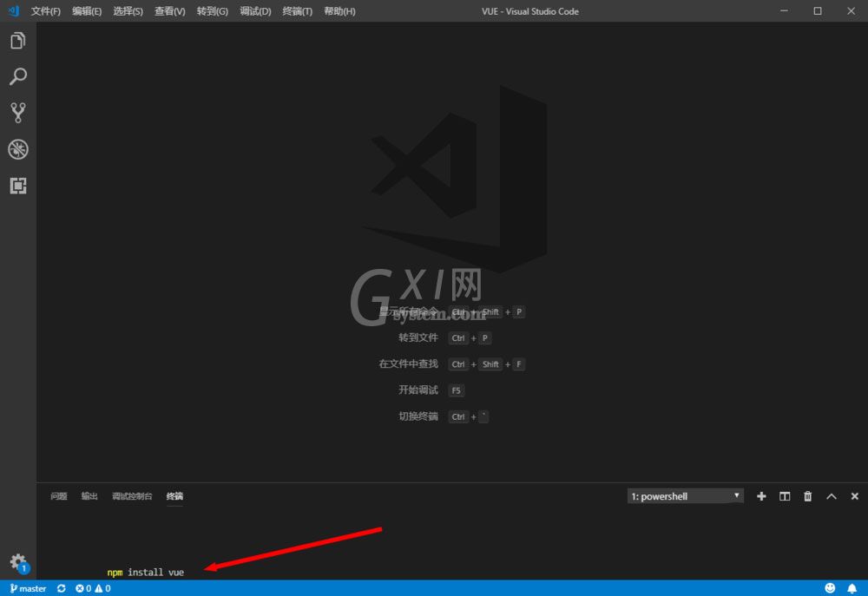Click the 开始调试 shortcut hint
This screenshot has height=596, width=868.
pos(418,390)
